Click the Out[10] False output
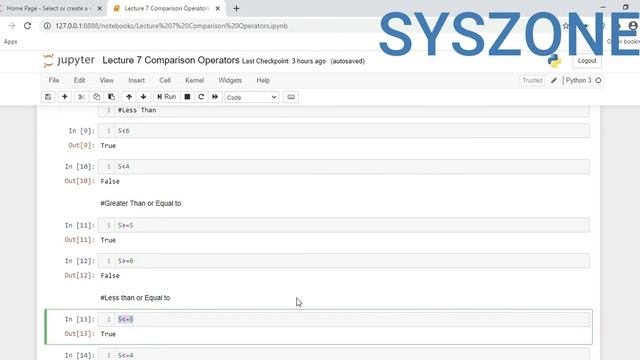The height and width of the screenshot is (360, 640). 110,181
